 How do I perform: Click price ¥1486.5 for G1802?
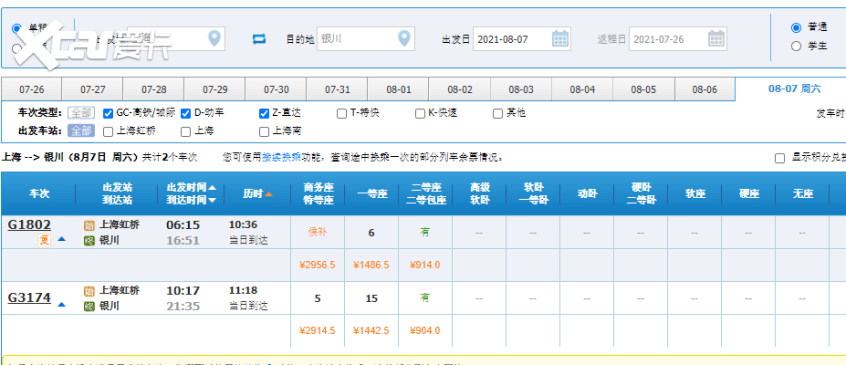pyautogui.click(x=371, y=265)
